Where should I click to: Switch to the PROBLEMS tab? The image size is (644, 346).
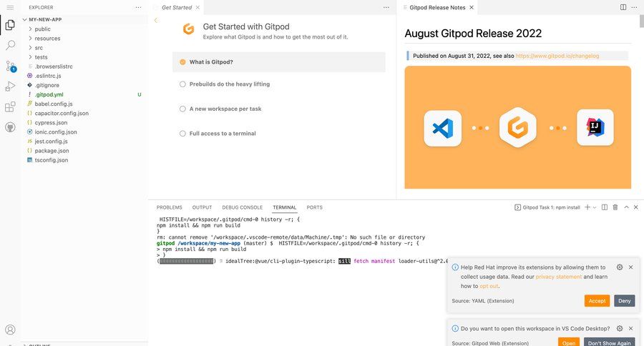click(169, 207)
